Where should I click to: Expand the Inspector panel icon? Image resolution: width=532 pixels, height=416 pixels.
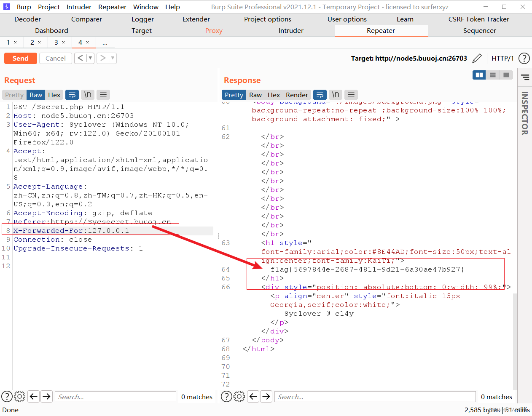(x=525, y=77)
